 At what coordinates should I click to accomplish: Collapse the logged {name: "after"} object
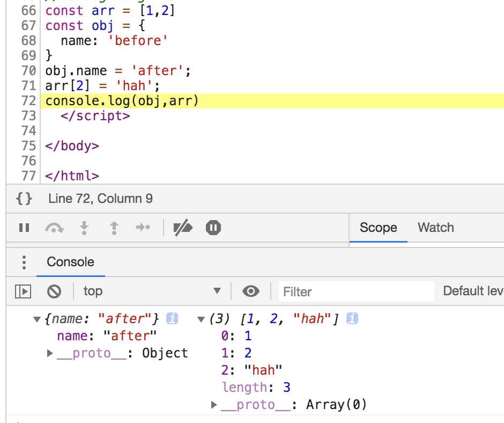[36, 319]
